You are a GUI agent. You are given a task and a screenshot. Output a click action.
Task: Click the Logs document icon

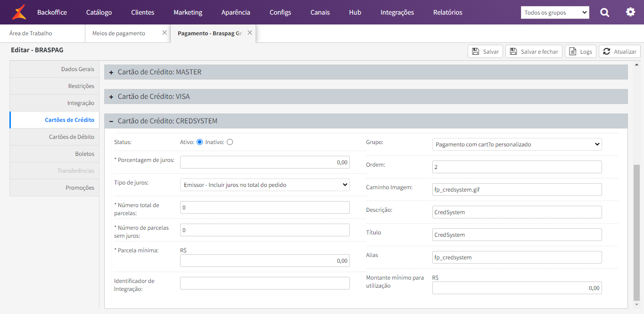coord(573,51)
